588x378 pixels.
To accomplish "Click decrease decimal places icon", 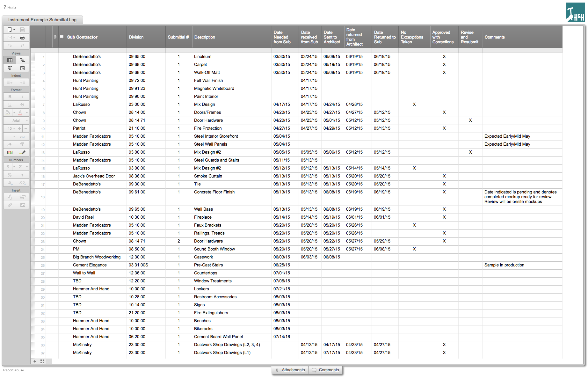I will (10, 183).
